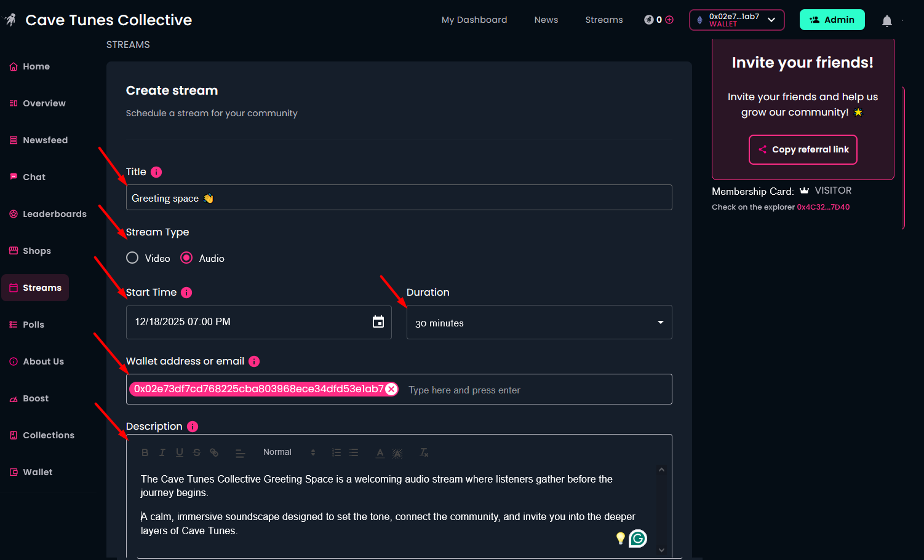
Task: Open the explorer address link 0x4C32...7D40
Action: pyautogui.click(x=823, y=207)
